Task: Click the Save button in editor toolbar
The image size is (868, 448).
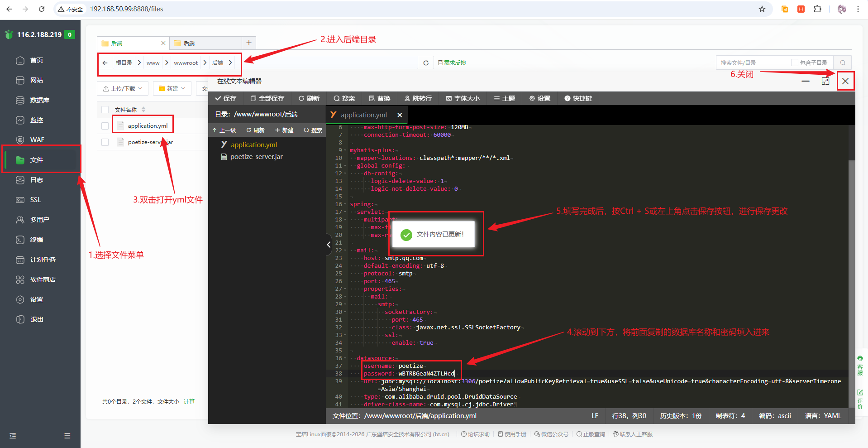Action: tap(225, 98)
